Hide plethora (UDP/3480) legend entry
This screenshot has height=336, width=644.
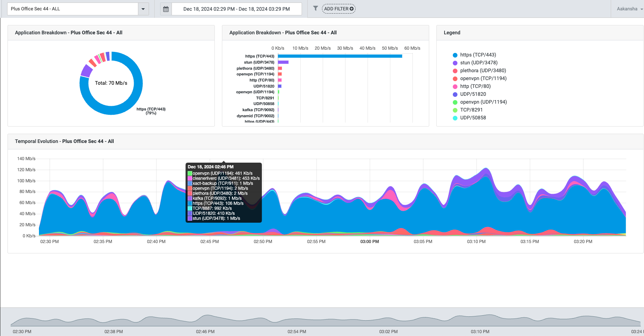pos(455,71)
